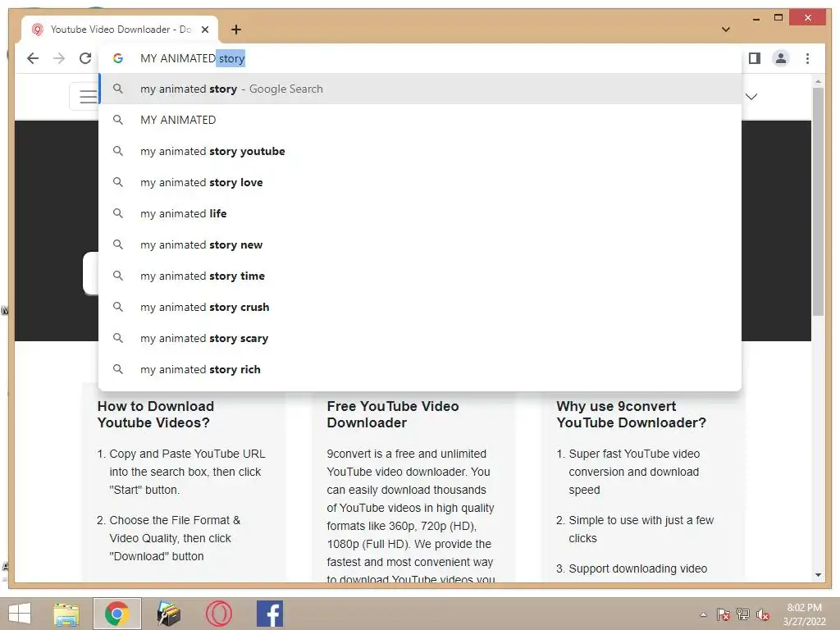Click 'Why use 9convert YouTube Downloader?' heading
This screenshot has width=840, height=630.
(x=631, y=414)
